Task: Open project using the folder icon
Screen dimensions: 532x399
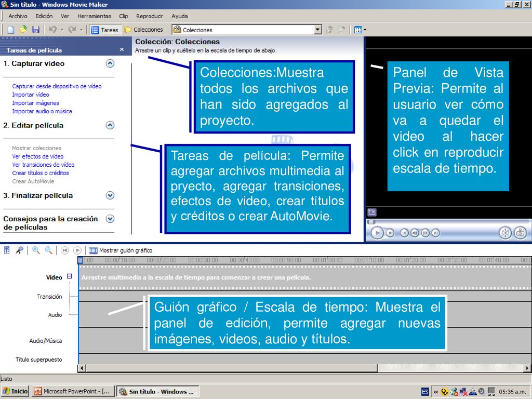Action: (x=23, y=30)
